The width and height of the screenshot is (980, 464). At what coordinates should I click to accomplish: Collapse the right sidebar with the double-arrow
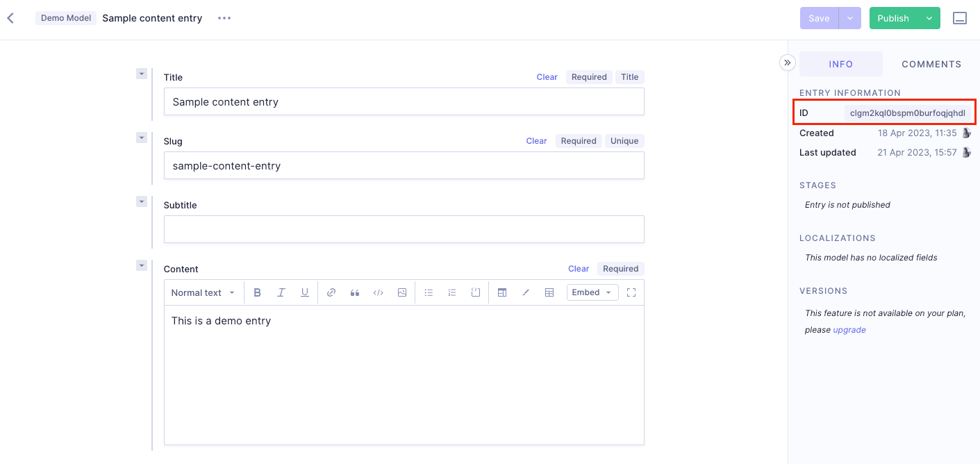click(x=788, y=63)
